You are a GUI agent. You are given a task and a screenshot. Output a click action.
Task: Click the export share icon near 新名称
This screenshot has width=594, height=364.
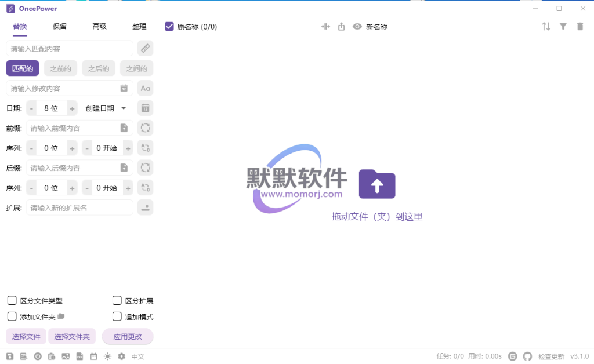(x=341, y=26)
